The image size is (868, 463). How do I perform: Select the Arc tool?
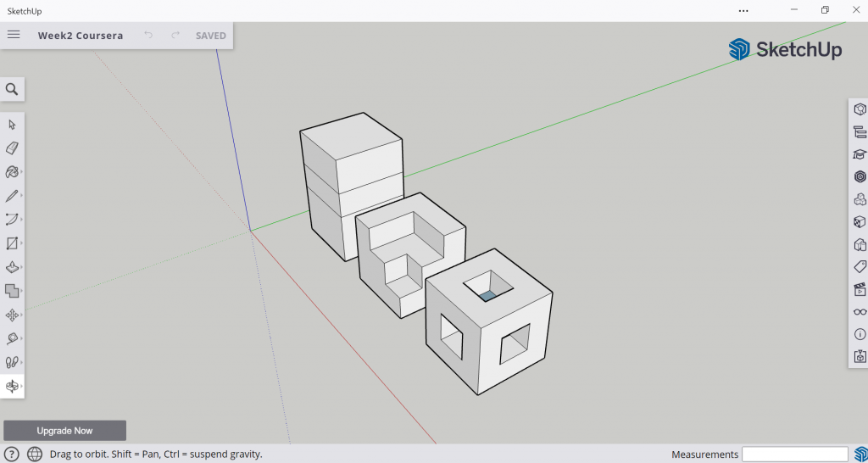(x=12, y=220)
